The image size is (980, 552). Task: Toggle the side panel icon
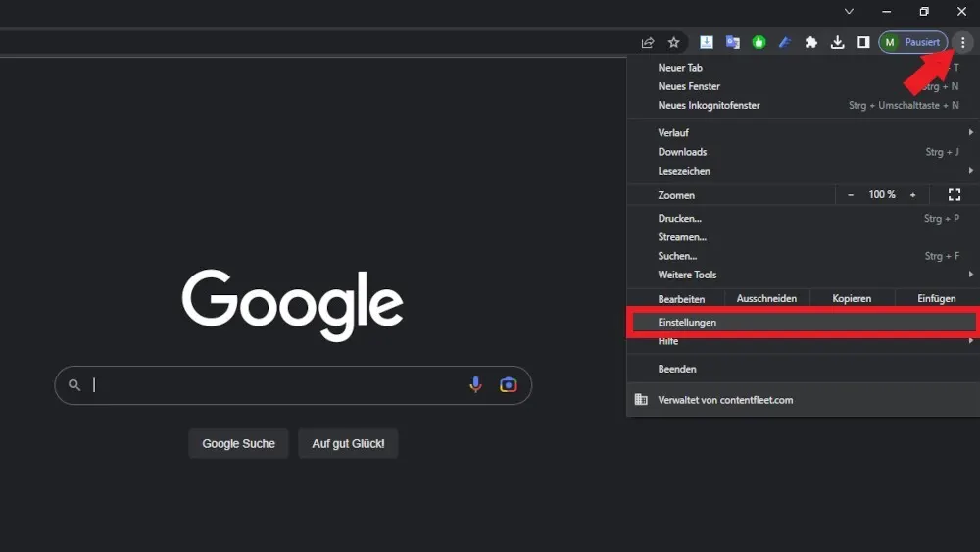click(x=863, y=42)
